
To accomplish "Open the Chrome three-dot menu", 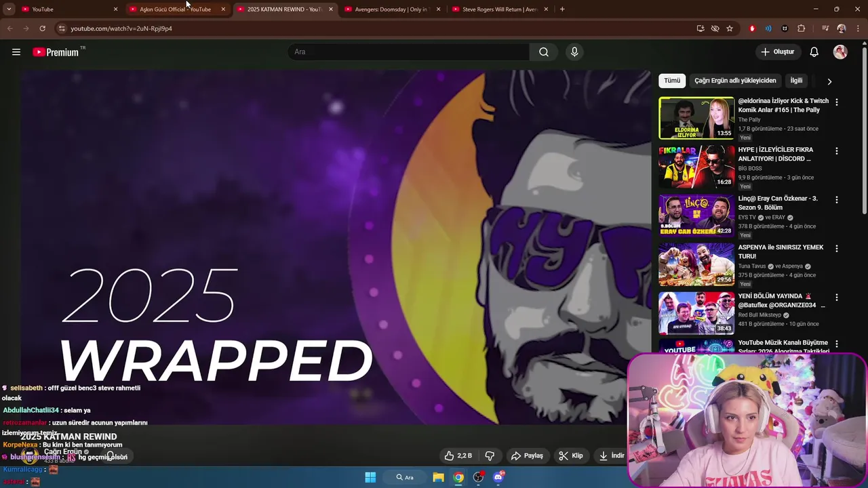I will (857, 28).
